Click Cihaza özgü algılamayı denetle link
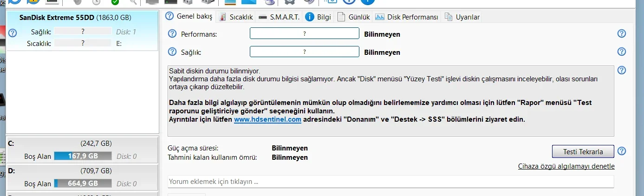 click(x=566, y=166)
